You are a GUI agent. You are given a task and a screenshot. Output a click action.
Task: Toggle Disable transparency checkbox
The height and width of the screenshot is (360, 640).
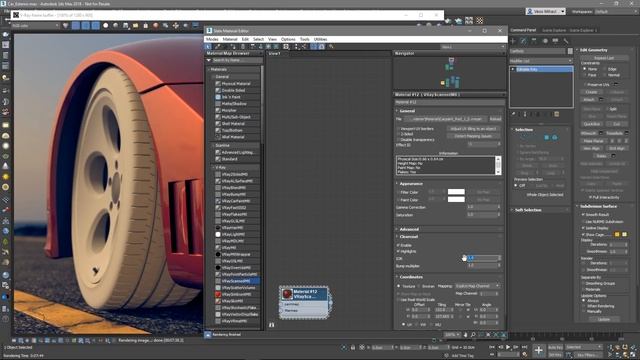[398, 140]
